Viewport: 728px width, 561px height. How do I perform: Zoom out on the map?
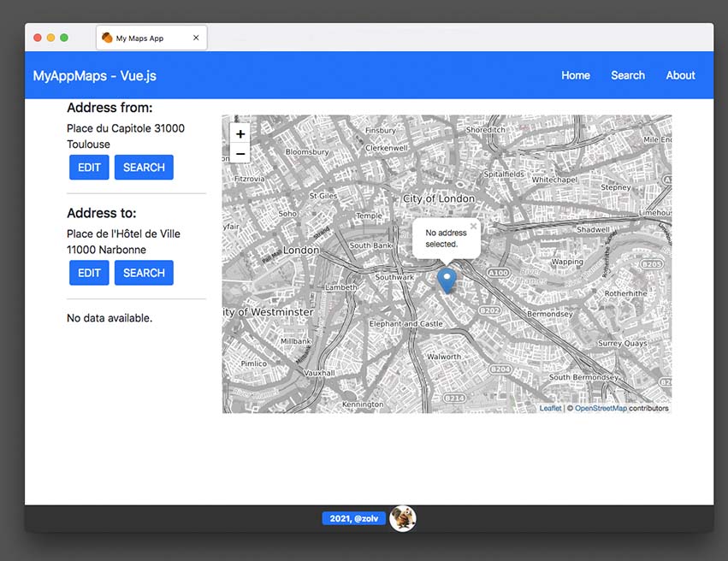(240, 155)
